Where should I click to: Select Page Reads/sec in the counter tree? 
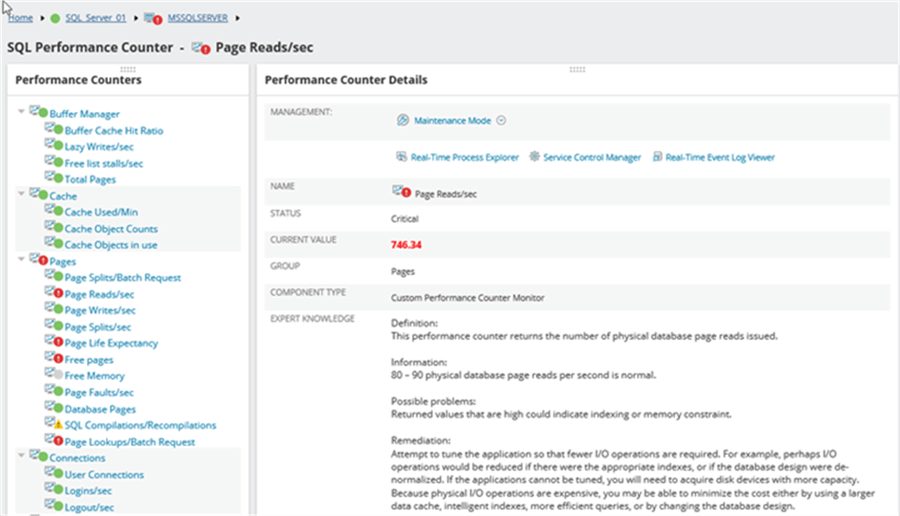click(99, 294)
